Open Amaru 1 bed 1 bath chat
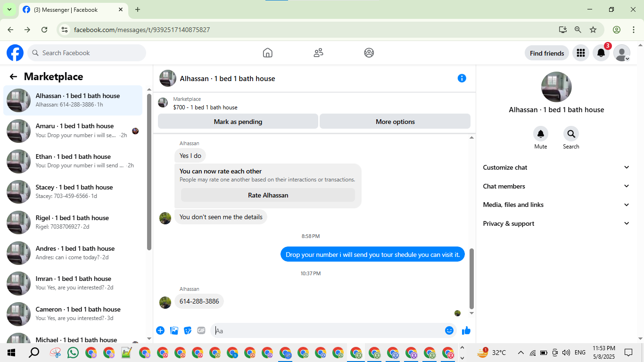Viewport: 644px width, 362px height. (73, 131)
